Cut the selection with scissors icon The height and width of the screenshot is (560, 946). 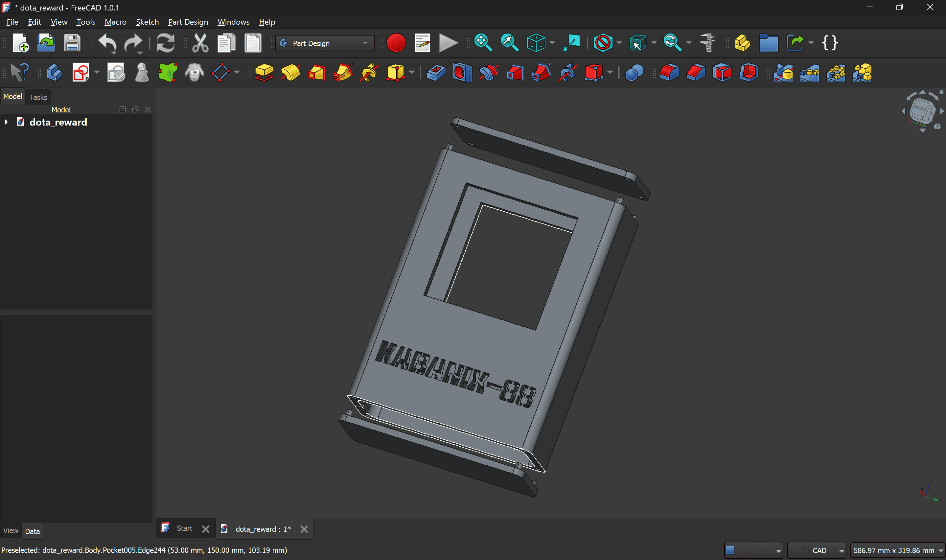pos(200,43)
